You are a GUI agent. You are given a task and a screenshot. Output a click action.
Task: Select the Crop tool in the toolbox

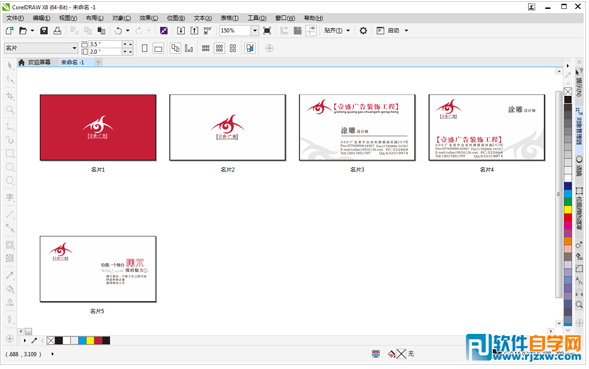10,96
